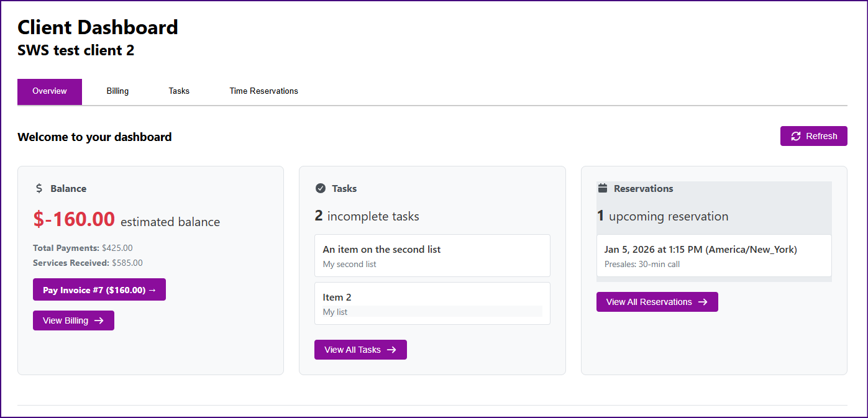Click the View Billing button
The height and width of the screenshot is (418, 868).
[73, 320]
